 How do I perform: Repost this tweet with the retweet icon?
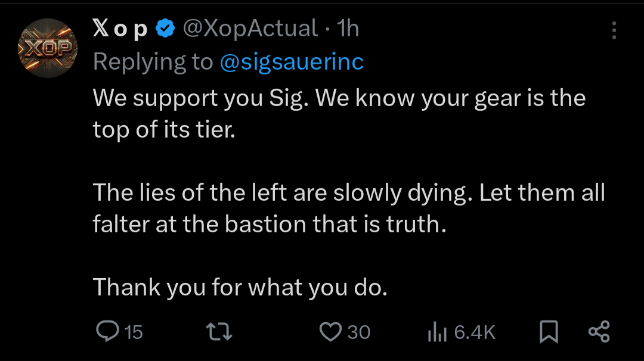tap(218, 332)
